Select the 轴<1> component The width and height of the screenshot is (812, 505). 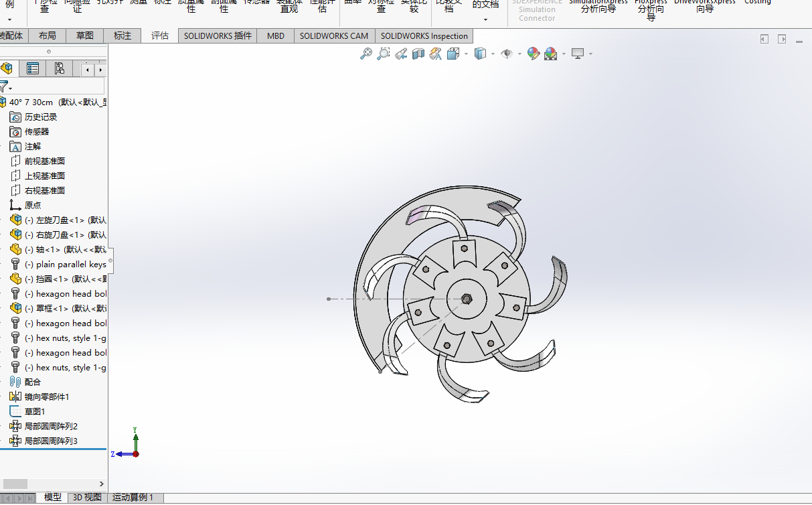pos(58,250)
